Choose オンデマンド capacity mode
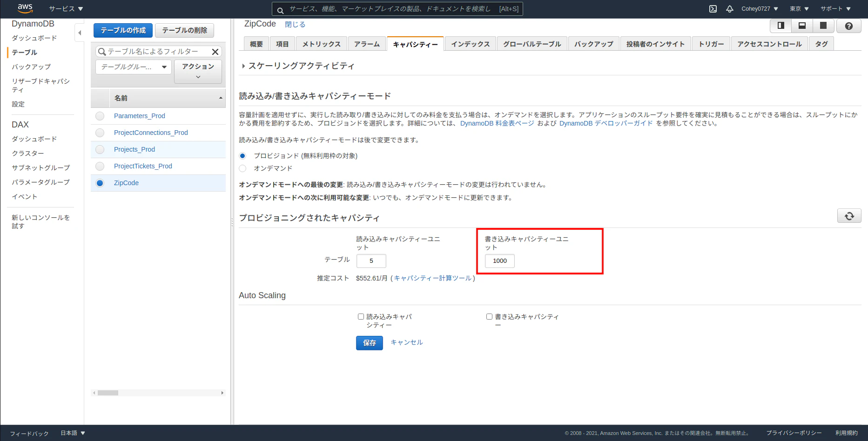The image size is (868, 441). pyautogui.click(x=242, y=168)
